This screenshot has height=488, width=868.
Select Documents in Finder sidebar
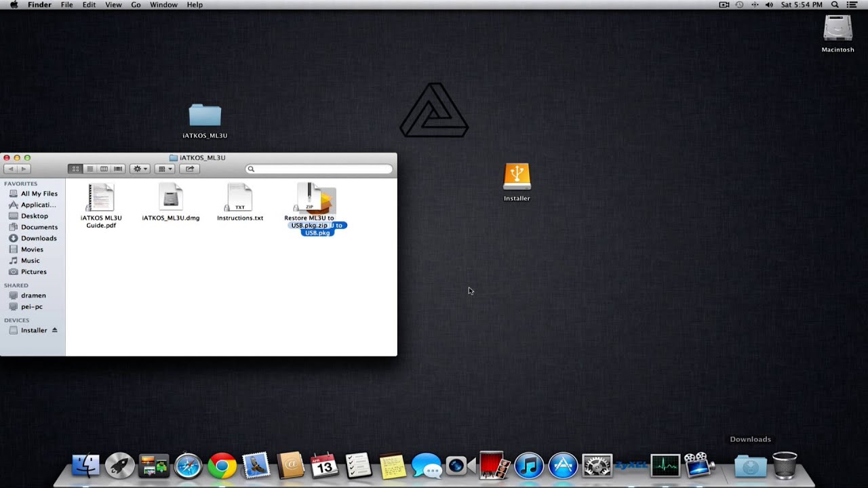33,227
